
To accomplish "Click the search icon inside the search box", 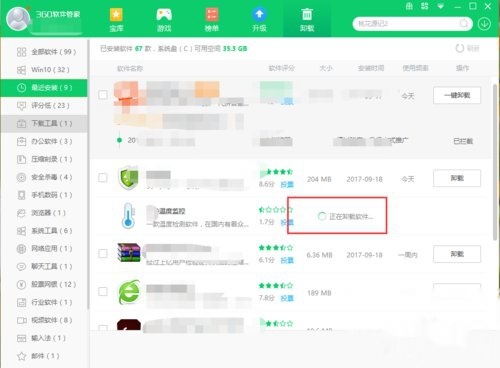I will pos(464,23).
